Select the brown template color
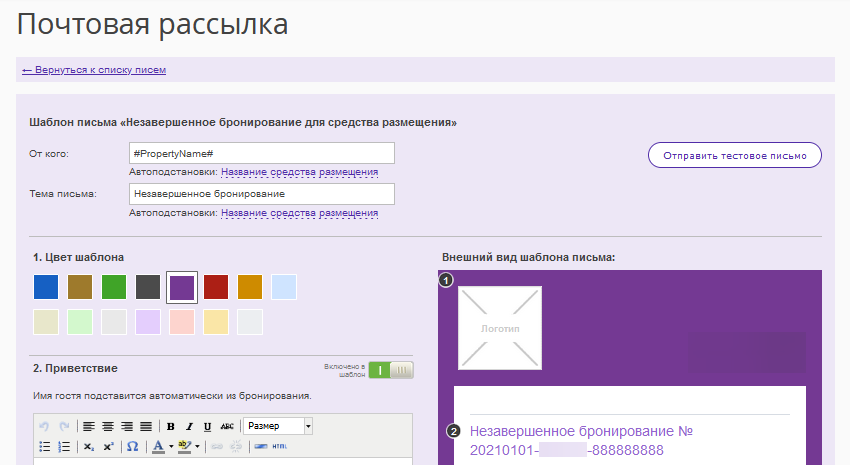 coord(80,287)
